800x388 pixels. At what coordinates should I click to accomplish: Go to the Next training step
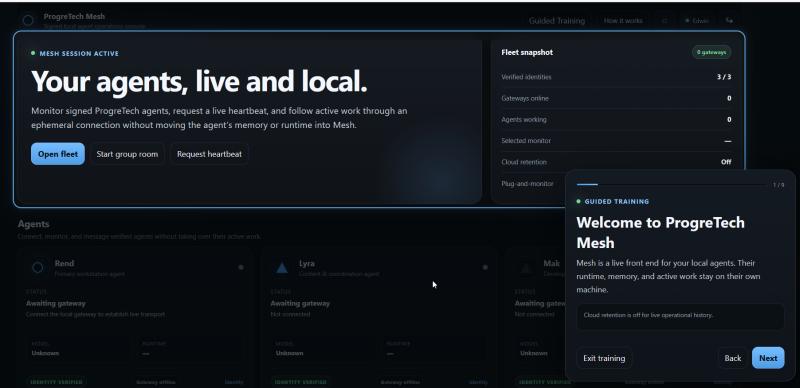pyautogui.click(x=768, y=358)
